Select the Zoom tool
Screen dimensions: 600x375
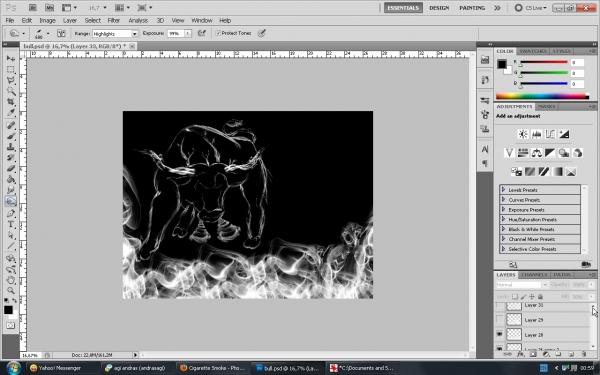click(11, 291)
